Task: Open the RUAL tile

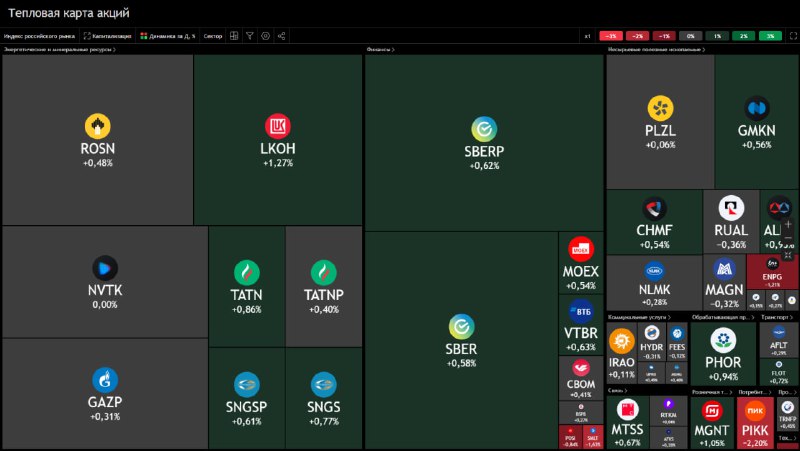Action: 731,222
